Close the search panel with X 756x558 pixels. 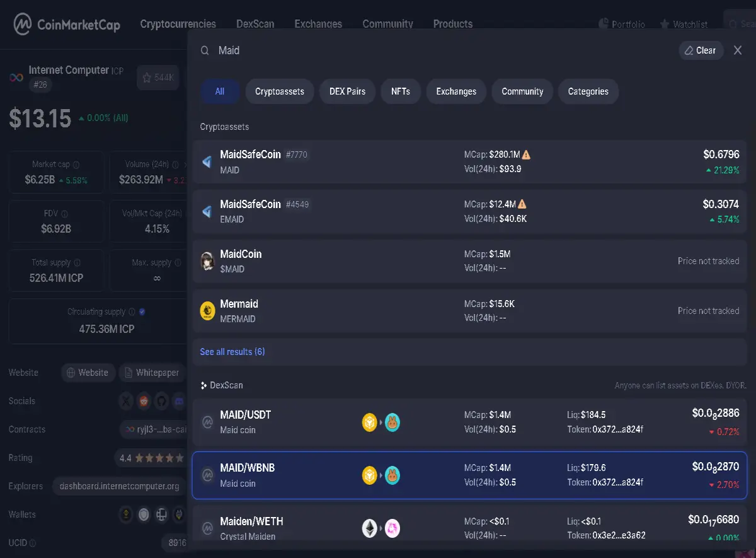(x=738, y=50)
